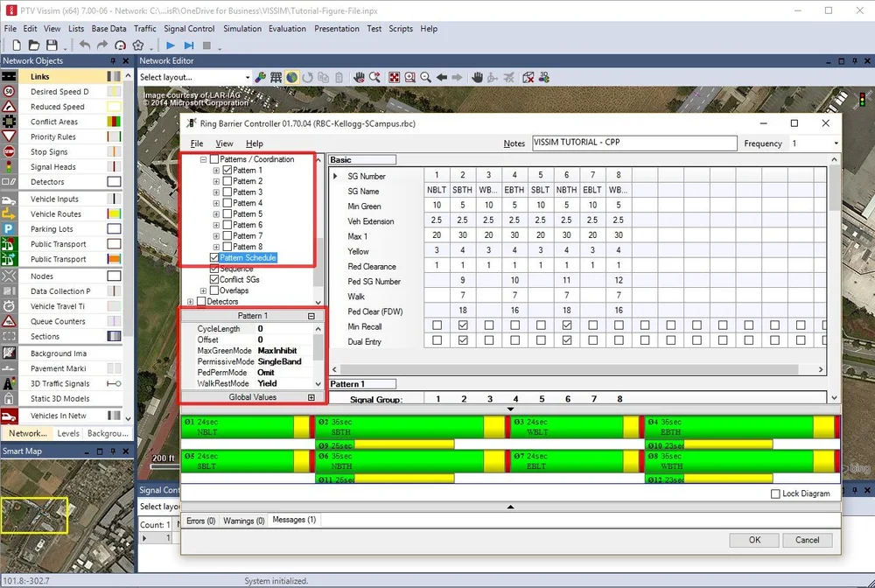
Task: Start the simulation with the play icon
Action: point(171,45)
